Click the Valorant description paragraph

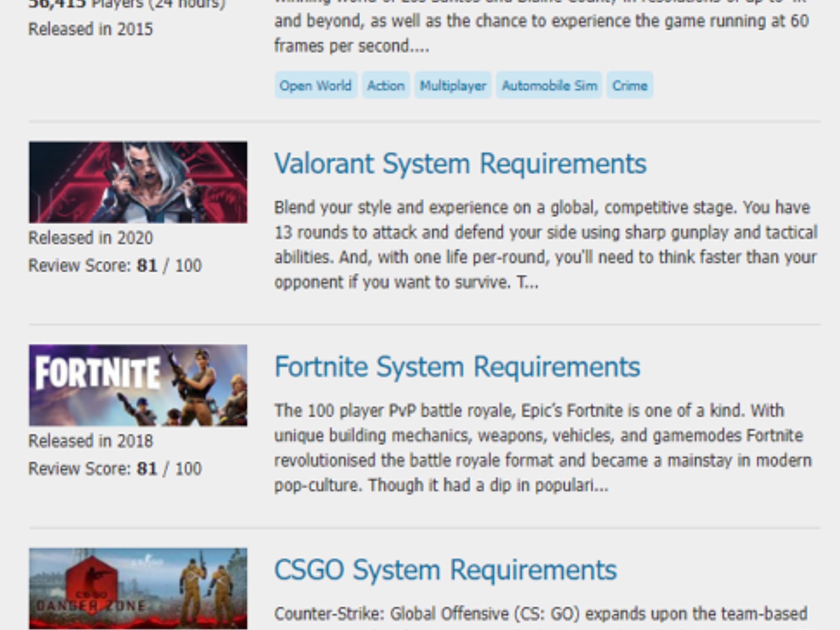[546, 245]
